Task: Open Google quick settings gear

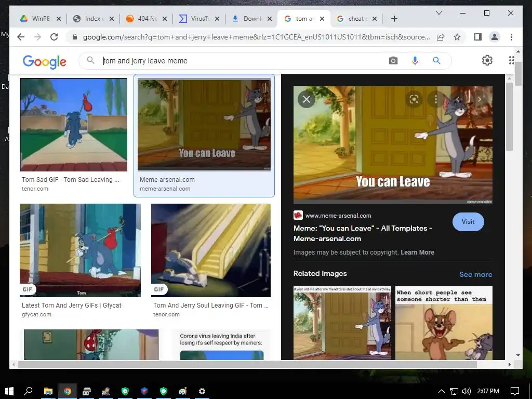Action: click(x=487, y=60)
